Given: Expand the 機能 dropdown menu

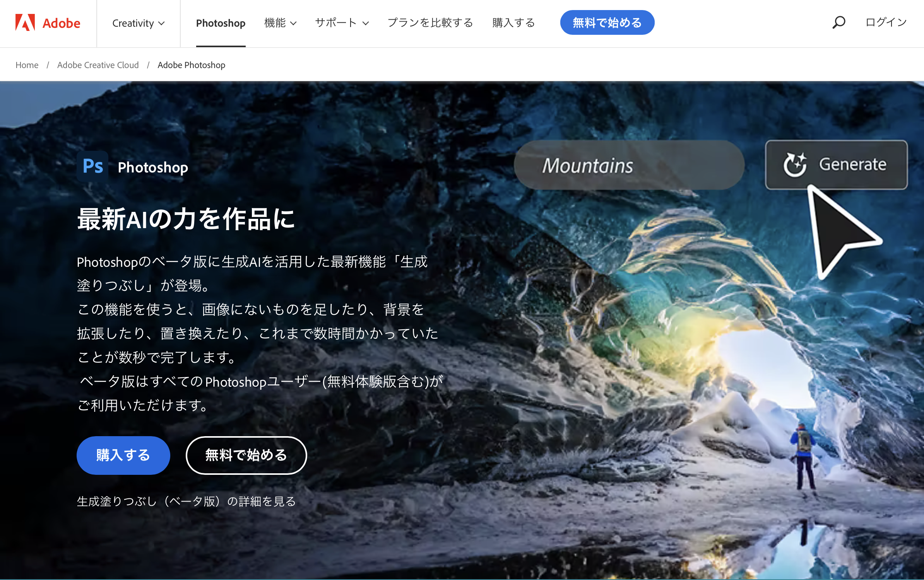Looking at the screenshot, I should pos(280,23).
